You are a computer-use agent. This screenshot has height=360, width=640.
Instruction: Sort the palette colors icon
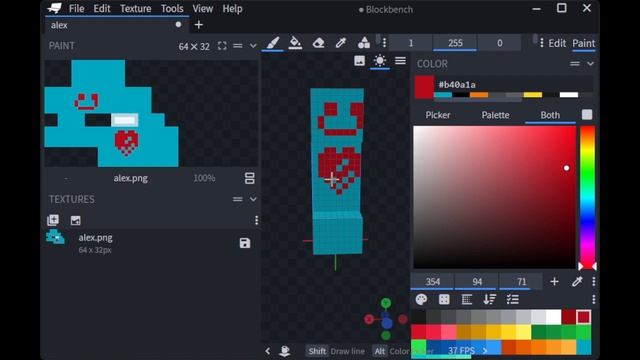(490, 299)
